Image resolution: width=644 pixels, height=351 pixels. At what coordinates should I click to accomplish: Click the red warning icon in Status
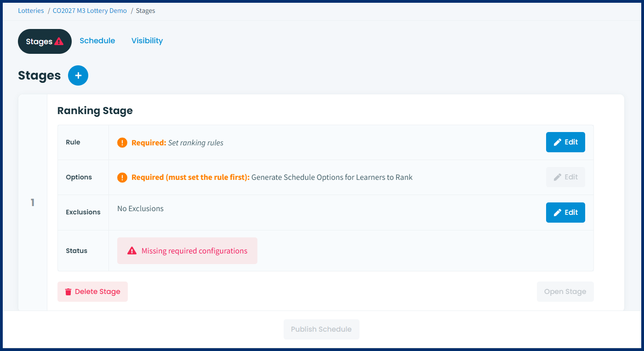pyautogui.click(x=132, y=251)
